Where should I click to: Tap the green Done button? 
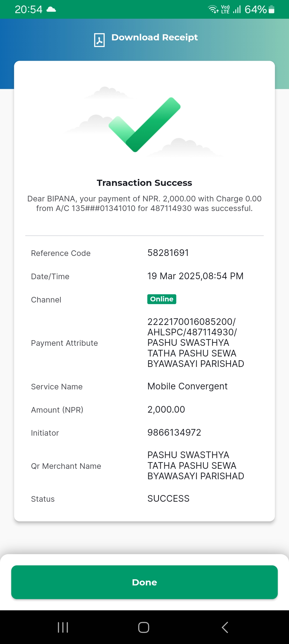144,582
